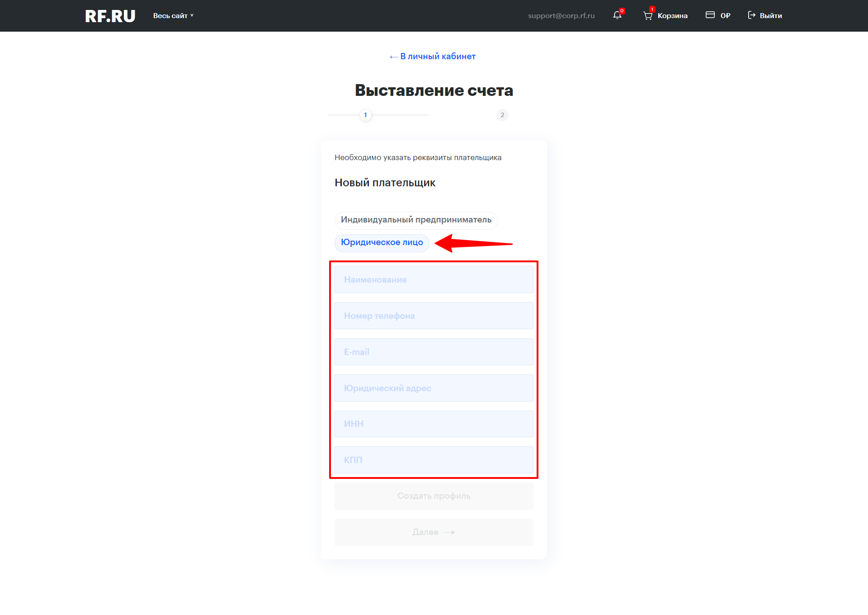The image size is (868, 615).
Task: Open the notifications bell icon
Action: pyautogui.click(x=618, y=15)
